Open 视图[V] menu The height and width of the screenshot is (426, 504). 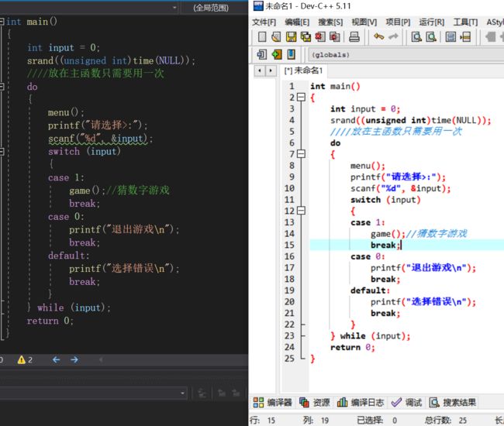tap(364, 22)
